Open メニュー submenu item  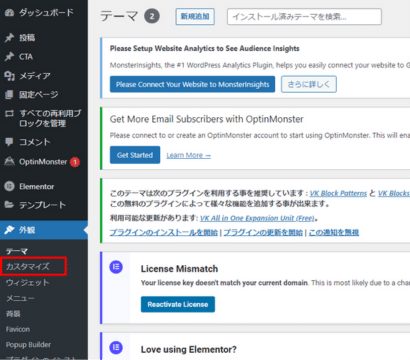pyautogui.click(x=20, y=298)
